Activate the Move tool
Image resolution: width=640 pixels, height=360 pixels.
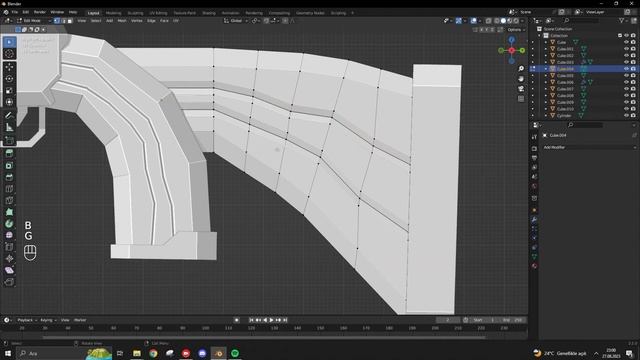(9, 67)
